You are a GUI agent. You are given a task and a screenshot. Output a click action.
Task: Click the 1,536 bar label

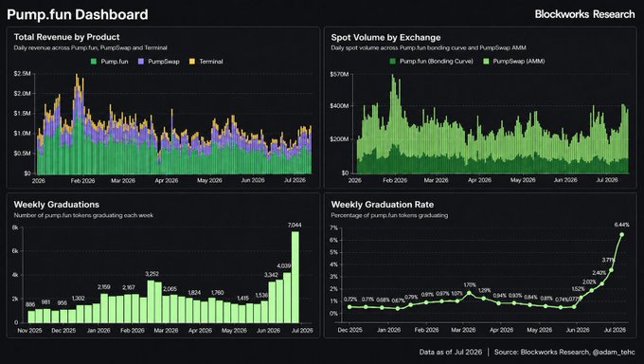tap(261, 296)
